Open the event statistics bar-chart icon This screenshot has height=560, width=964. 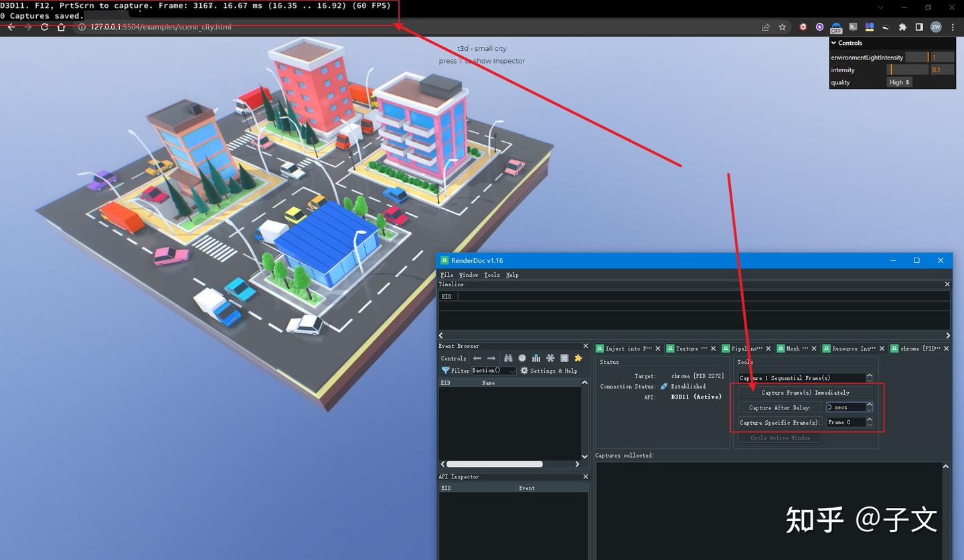[x=536, y=358]
